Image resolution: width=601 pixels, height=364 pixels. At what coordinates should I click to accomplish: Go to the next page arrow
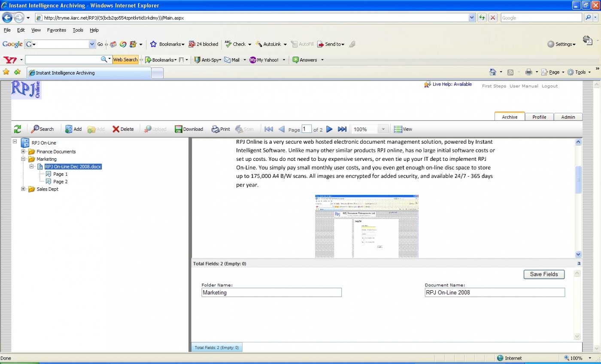[329, 129]
